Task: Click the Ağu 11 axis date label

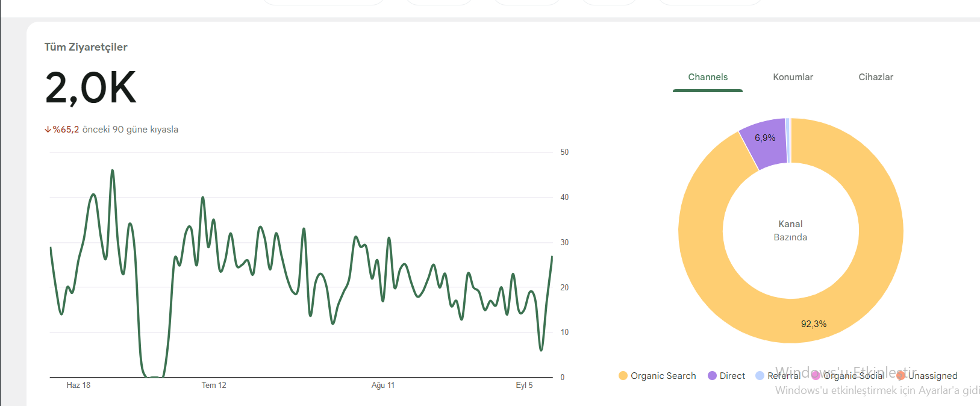Action: (x=383, y=386)
